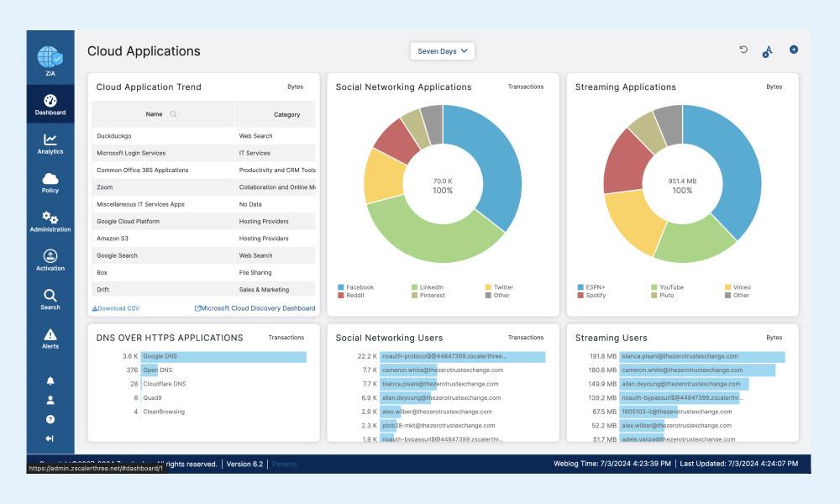Toggle the Spotify legend entry
The width and height of the screenshot is (840, 504).
coord(596,296)
